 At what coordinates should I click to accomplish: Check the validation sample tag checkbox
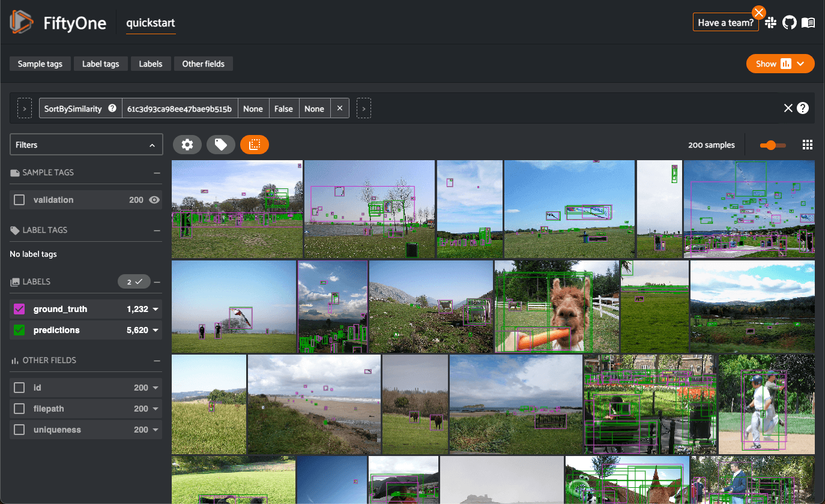click(x=19, y=200)
